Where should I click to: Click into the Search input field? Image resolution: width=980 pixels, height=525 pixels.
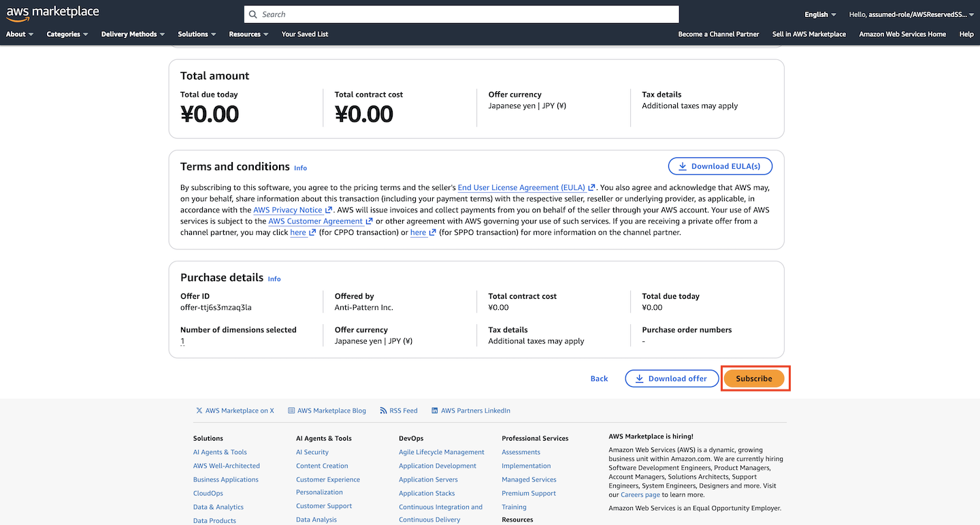[x=463, y=14]
